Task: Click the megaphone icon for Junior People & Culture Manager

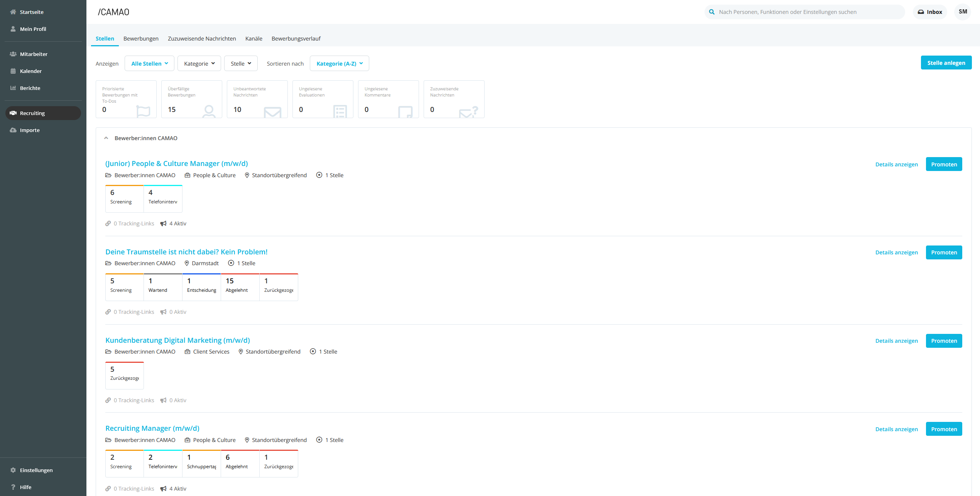Action: coord(163,223)
